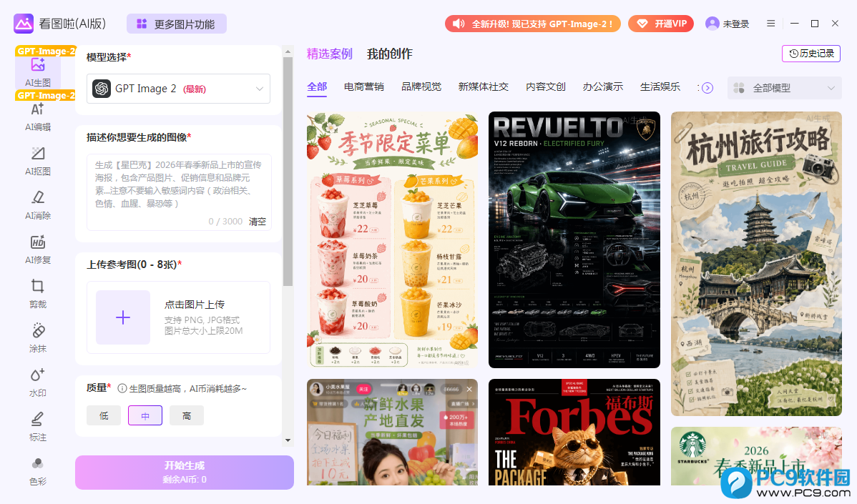The width and height of the screenshot is (857, 504).
Task: Open the Forbes cat cover sample
Action: [x=574, y=433]
